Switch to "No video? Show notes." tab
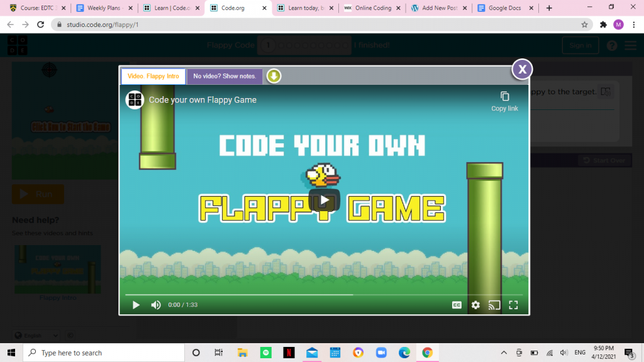The width and height of the screenshot is (644, 362). 225,76
